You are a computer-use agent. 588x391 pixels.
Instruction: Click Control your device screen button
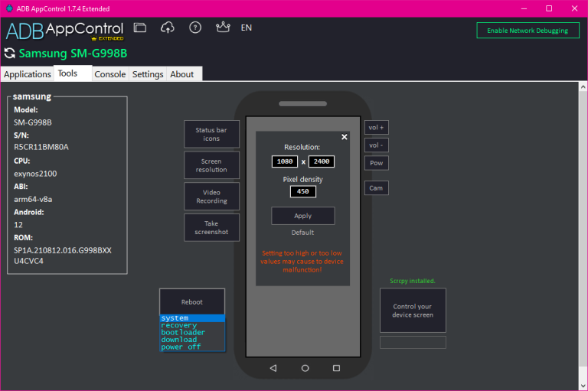tap(413, 311)
